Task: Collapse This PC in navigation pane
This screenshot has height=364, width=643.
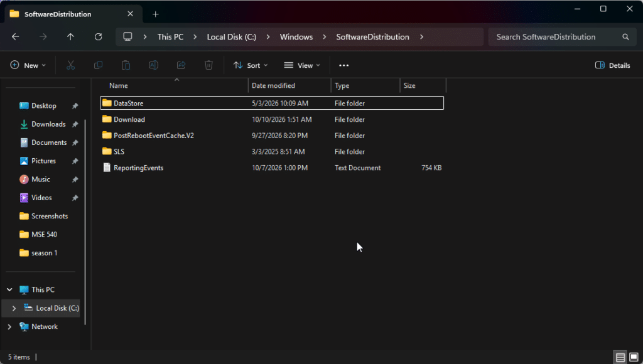Action: (x=9, y=290)
